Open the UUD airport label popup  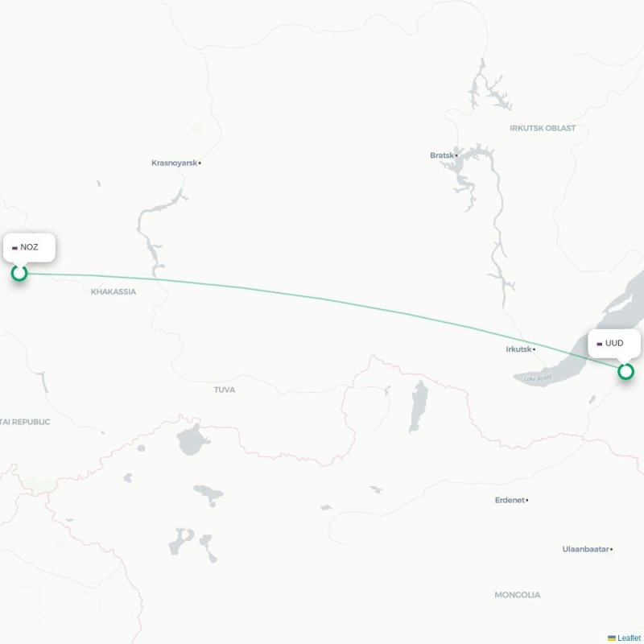(614, 344)
